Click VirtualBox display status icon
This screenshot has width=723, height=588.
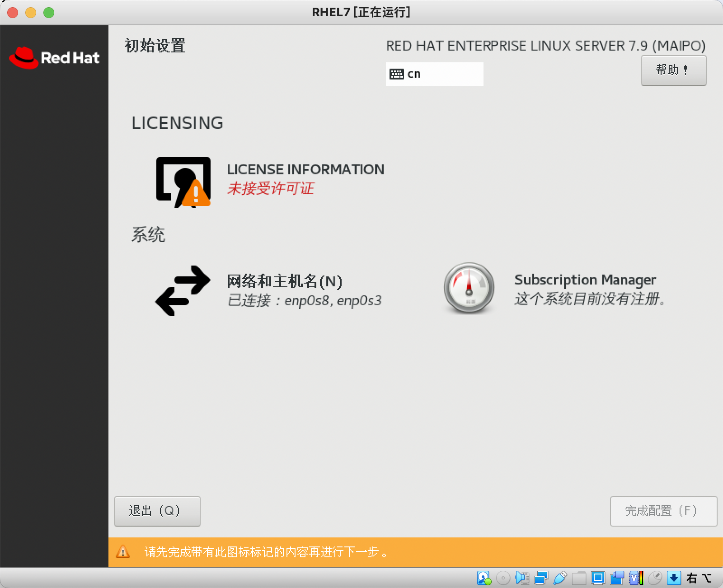pos(598,578)
